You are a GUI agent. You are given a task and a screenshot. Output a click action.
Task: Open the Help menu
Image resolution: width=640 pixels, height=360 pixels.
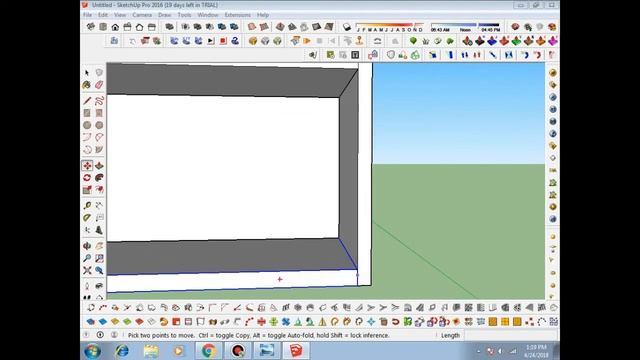click(263, 15)
